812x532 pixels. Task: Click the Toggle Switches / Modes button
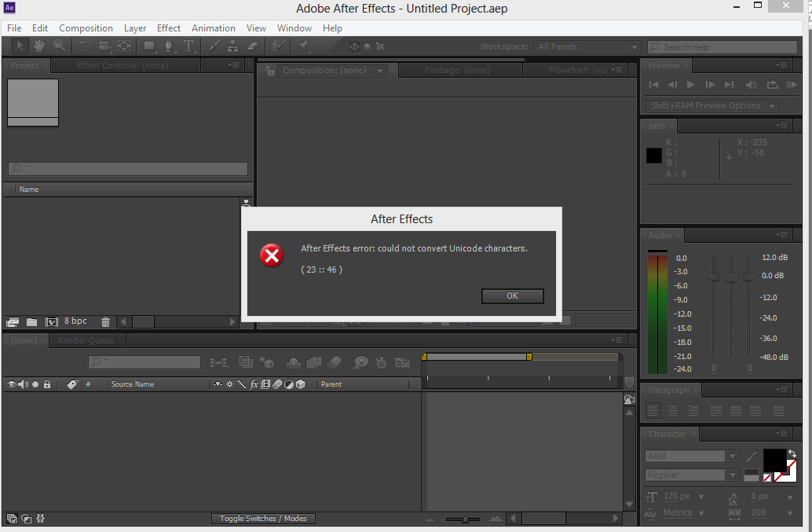point(263,519)
